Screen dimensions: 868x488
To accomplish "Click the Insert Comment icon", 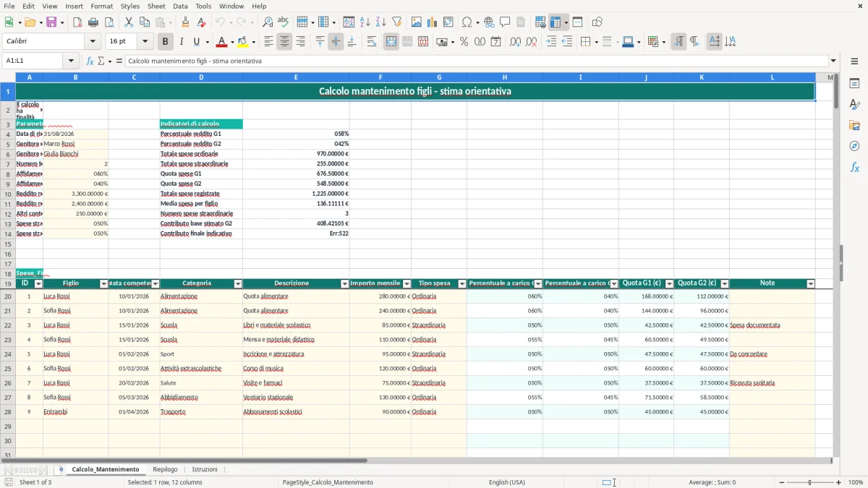I will coord(505,22).
